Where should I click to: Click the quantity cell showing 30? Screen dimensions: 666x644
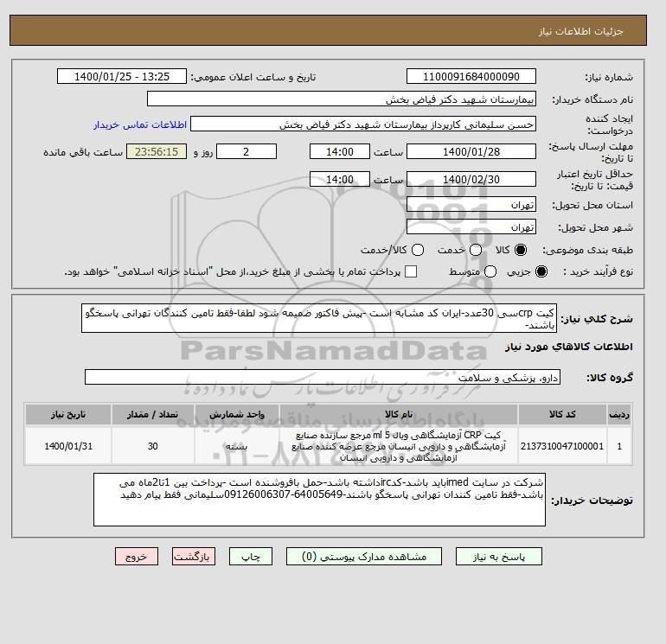153,446
